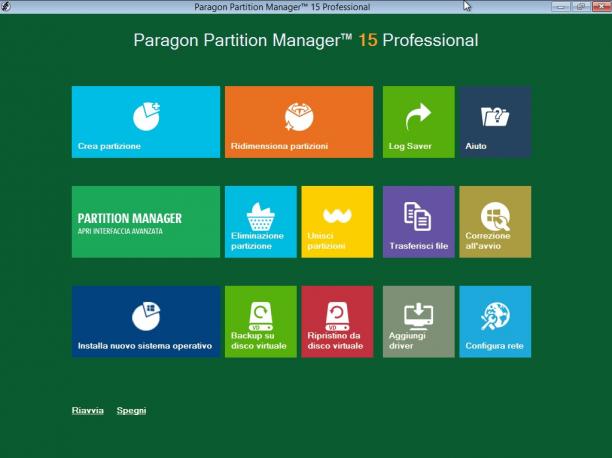Image resolution: width=612 pixels, height=458 pixels.
Task: Select the Unisci partizioni tile
Action: point(337,222)
